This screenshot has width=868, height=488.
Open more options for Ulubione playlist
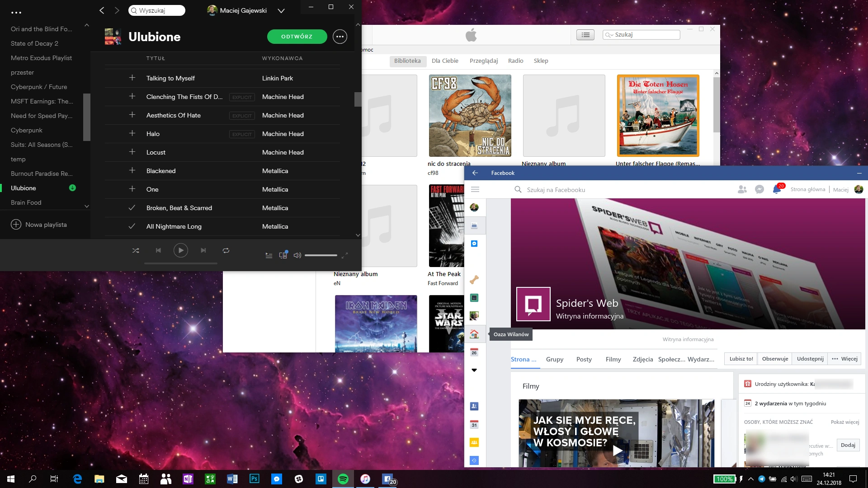coord(340,37)
